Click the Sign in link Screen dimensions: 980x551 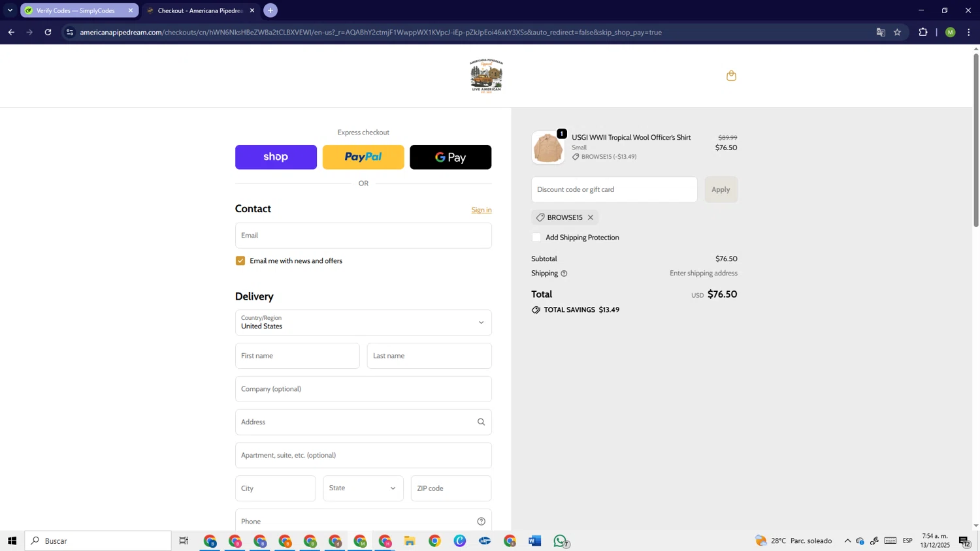(x=482, y=210)
